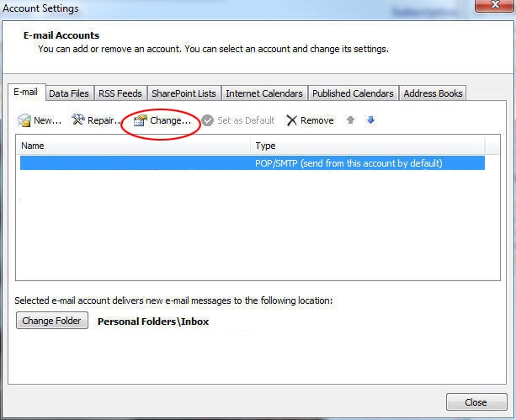
Task: Click the Repair tools icon
Action: [x=78, y=120]
